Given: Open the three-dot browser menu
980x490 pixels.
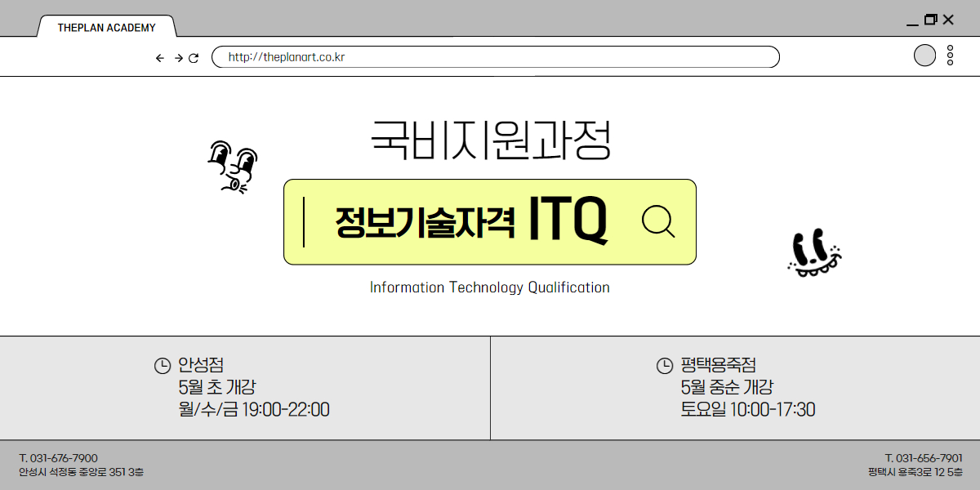Looking at the screenshot, I should point(950,56).
